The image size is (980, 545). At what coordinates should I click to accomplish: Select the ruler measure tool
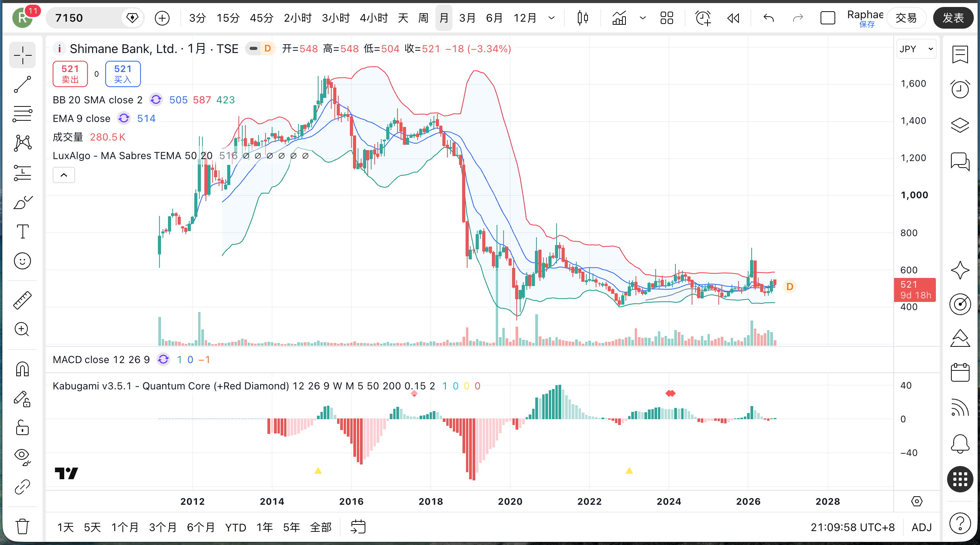point(22,300)
